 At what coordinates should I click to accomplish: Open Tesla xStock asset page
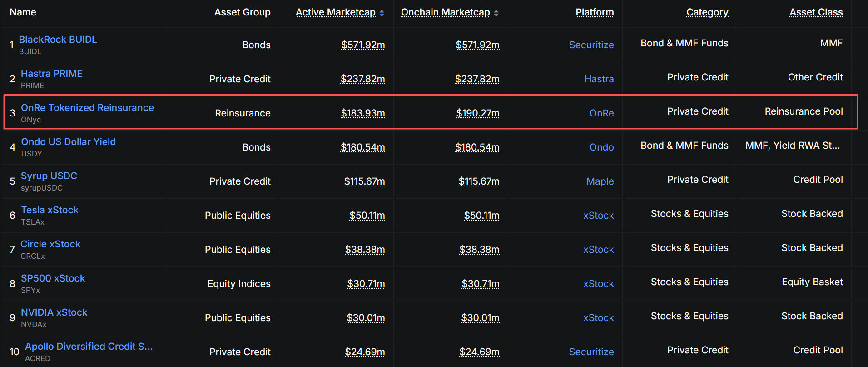(50, 210)
